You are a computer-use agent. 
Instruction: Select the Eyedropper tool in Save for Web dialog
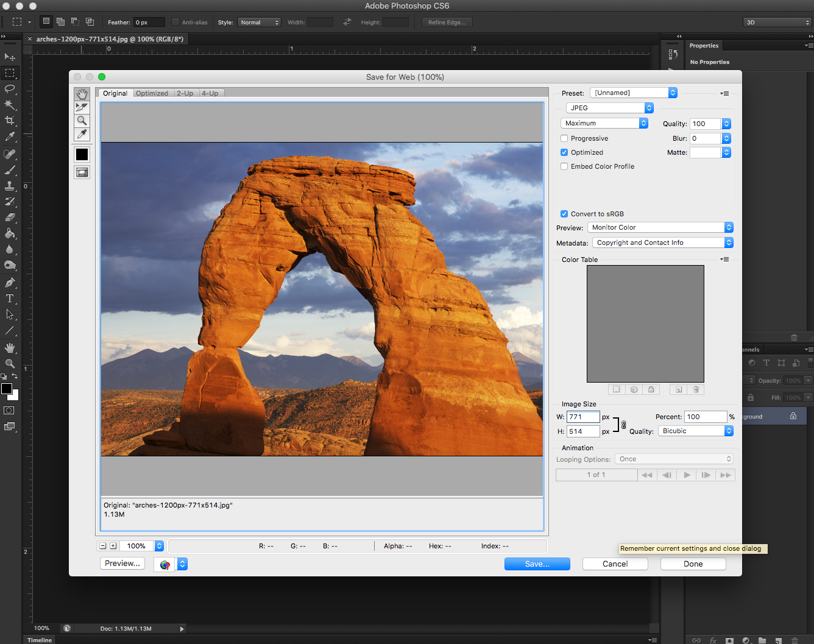coord(82,134)
